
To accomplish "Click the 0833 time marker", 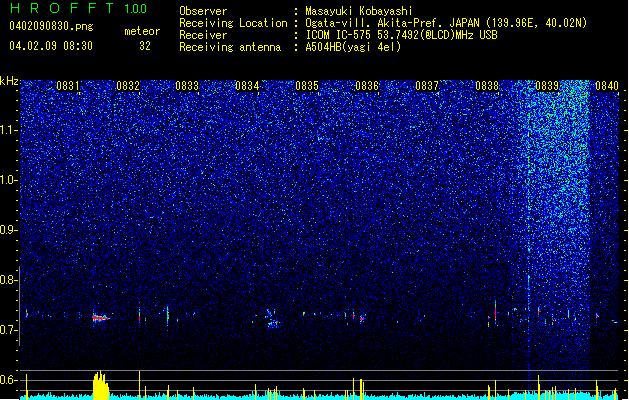I will [187, 86].
